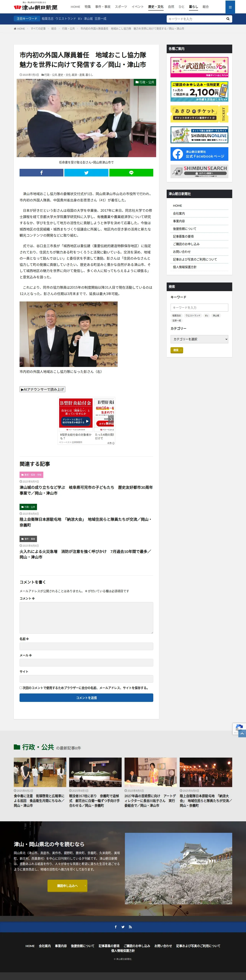Share article via LINE share button
The image size is (246, 980).
pyautogui.click(x=131, y=173)
